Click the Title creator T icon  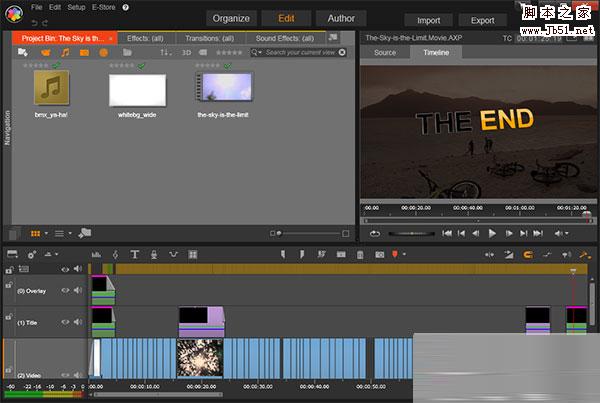tap(135, 254)
